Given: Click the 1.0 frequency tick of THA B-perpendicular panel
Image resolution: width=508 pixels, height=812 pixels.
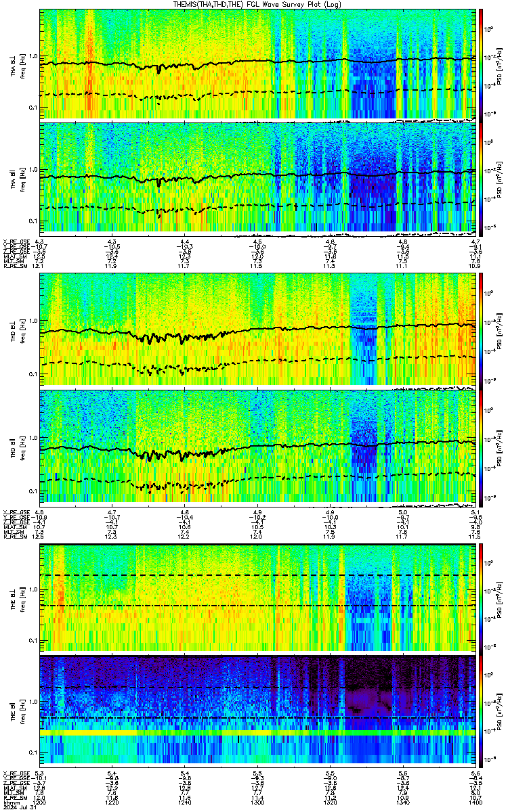Looking at the screenshot, I should [x=33, y=57].
